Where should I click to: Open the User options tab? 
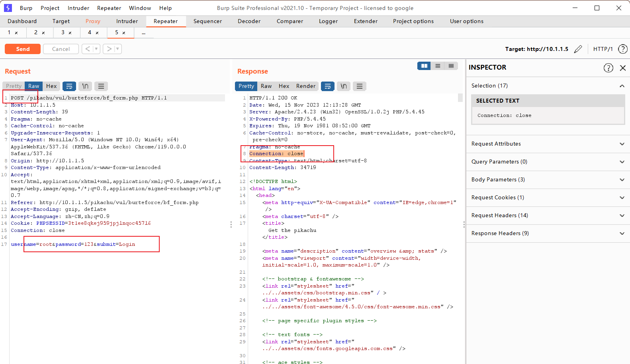(467, 21)
